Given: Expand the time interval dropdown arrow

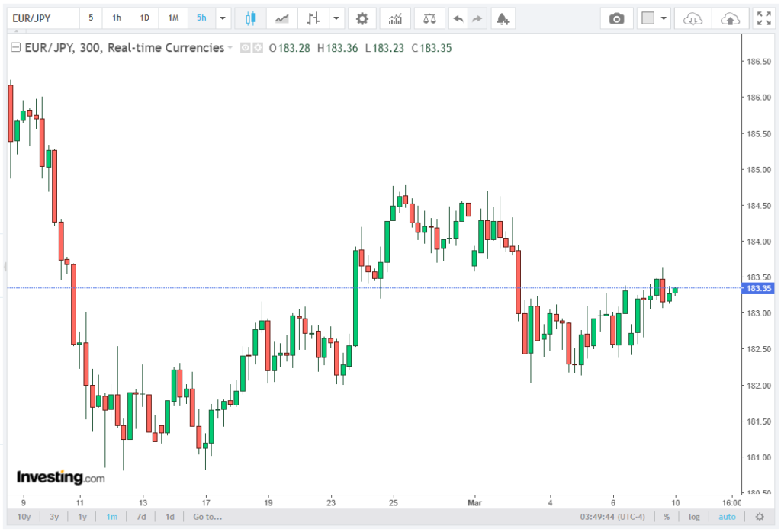Looking at the screenshot, I should 222,18.
